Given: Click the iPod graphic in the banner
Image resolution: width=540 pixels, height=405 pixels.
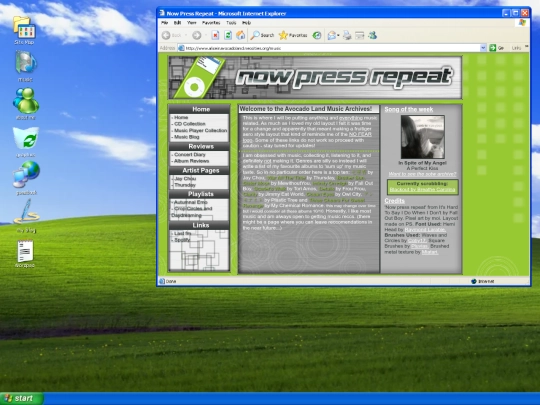Looking at the screenshot, I should coord(200,77).
